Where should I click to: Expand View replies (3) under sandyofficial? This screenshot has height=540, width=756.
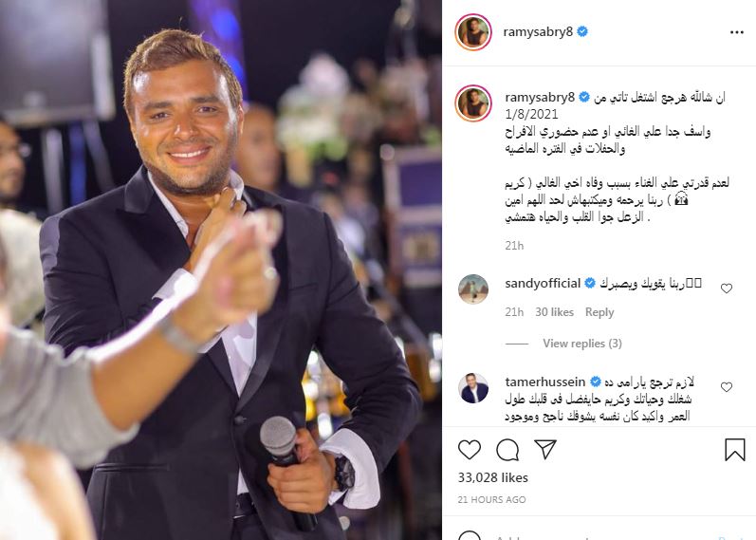point(582,344)
